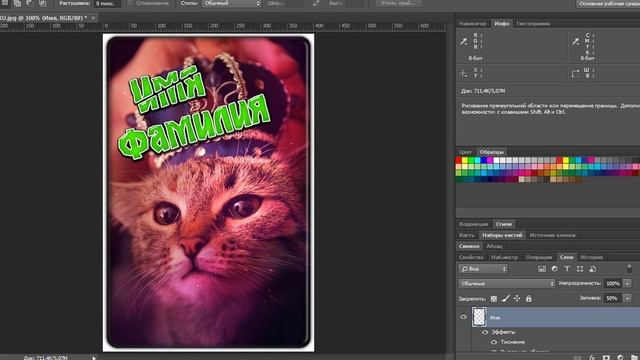Click the new adjustment layer icon
This screenshot has height=360, width=640.
(x=620, y=357)
